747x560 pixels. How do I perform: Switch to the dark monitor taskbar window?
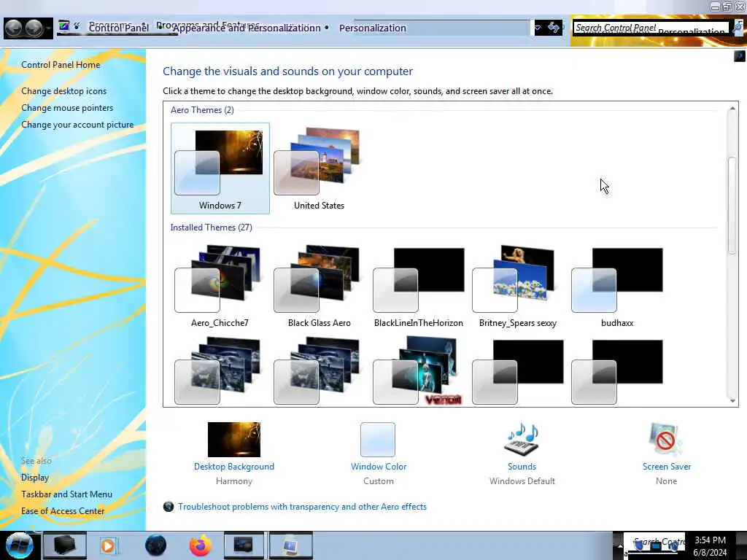(243, 545)
